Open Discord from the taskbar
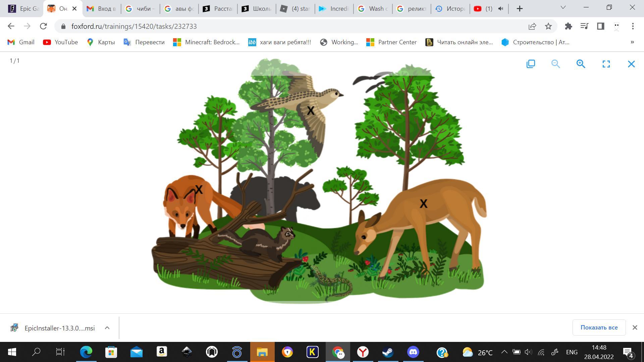644x362 pixels. [413, 352]
